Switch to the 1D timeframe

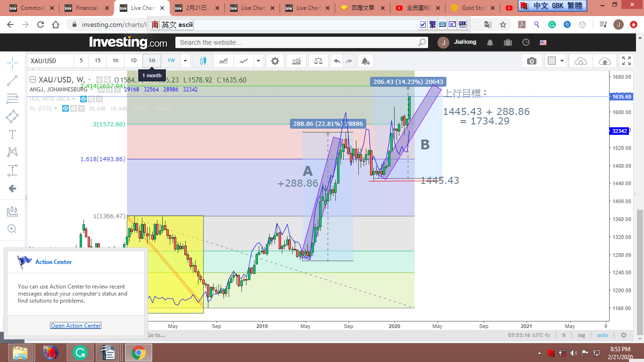tap(133, 61)
